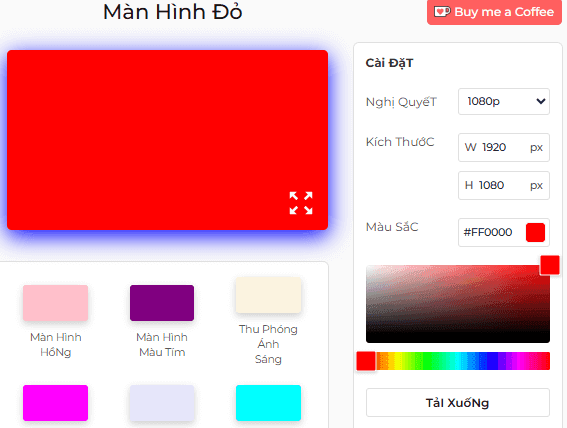Click the Màu Sắc label
This screenshot has width=567, height=428.
tap(392, 227)
